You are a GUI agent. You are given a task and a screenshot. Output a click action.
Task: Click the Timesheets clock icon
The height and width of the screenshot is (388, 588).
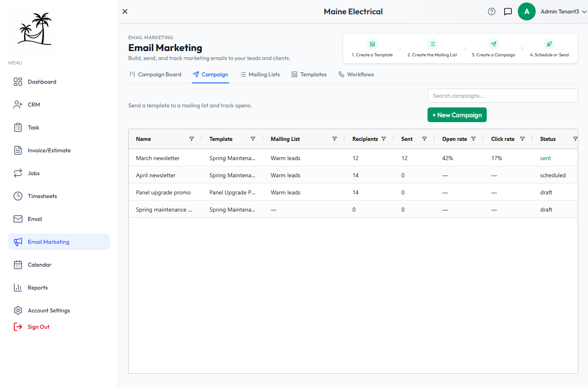tap(18, 196)
